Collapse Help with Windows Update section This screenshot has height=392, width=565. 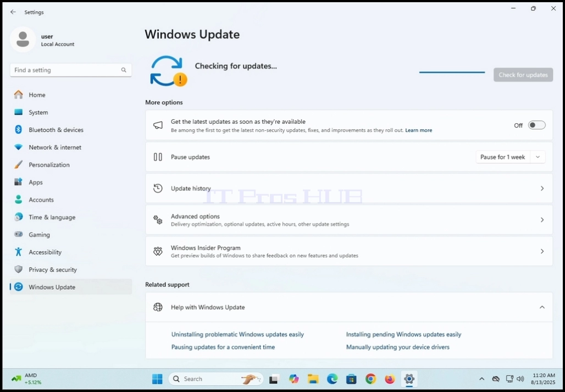pyautogui.click(x=542, y=307)
